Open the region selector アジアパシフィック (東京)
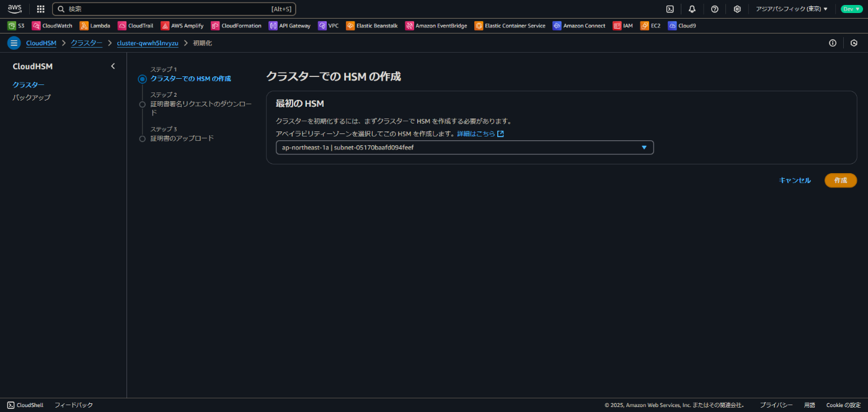 pyautogui.click(x=792, y=9)
